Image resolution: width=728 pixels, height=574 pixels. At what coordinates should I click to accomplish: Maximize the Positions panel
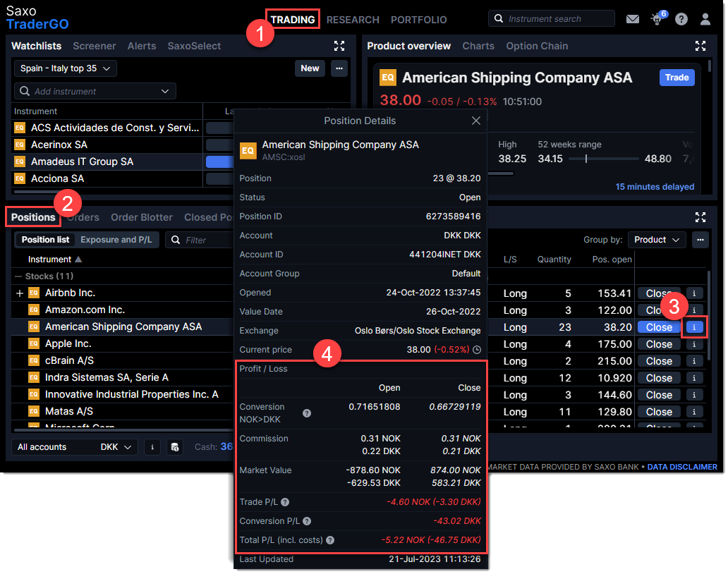coord(700,216)
